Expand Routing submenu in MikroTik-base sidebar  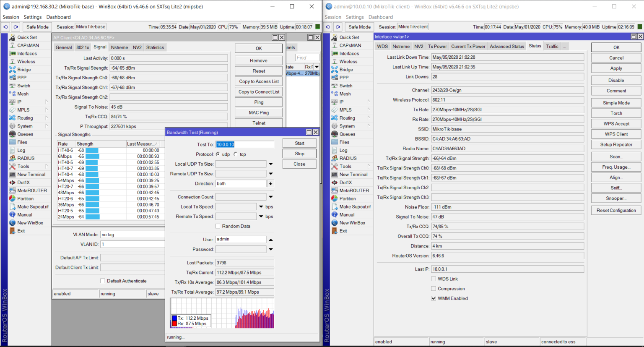pyautogui.click(x=46, y=118)
